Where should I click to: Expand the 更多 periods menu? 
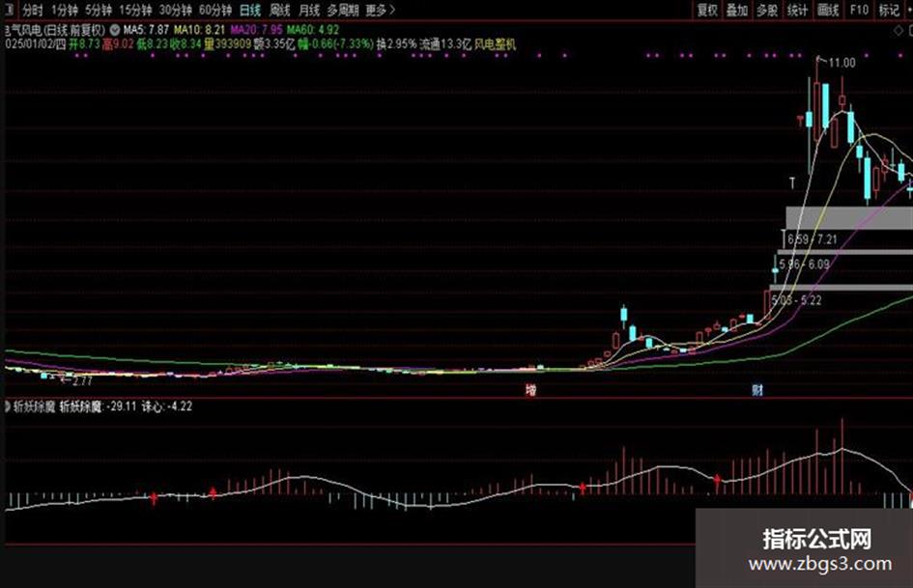coord(381,10)
